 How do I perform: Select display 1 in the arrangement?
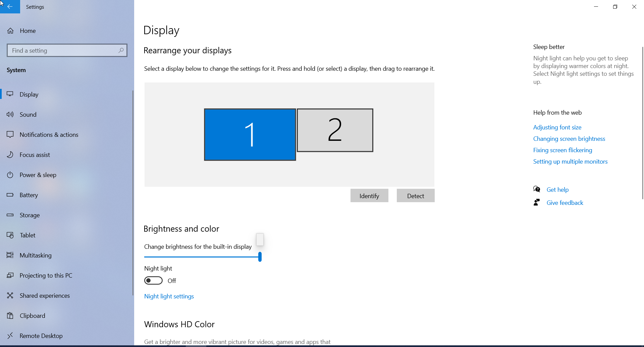[250, 134]
